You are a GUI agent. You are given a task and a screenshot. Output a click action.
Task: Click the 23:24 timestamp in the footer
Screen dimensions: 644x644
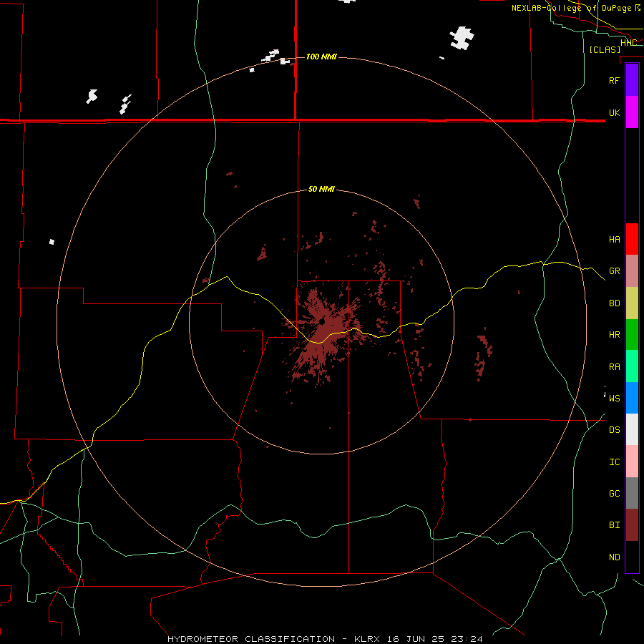pyautogui.click(x=466, y=639)
